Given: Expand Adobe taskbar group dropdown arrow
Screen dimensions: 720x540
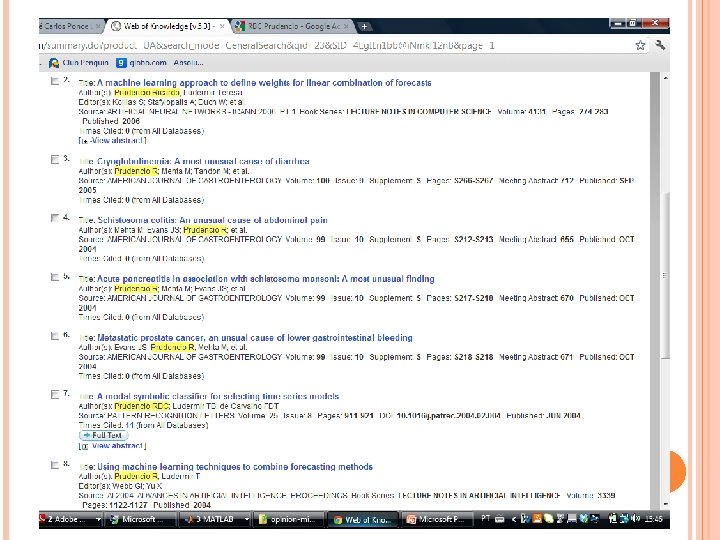Looking at the screenshot, I should point(98,519).
